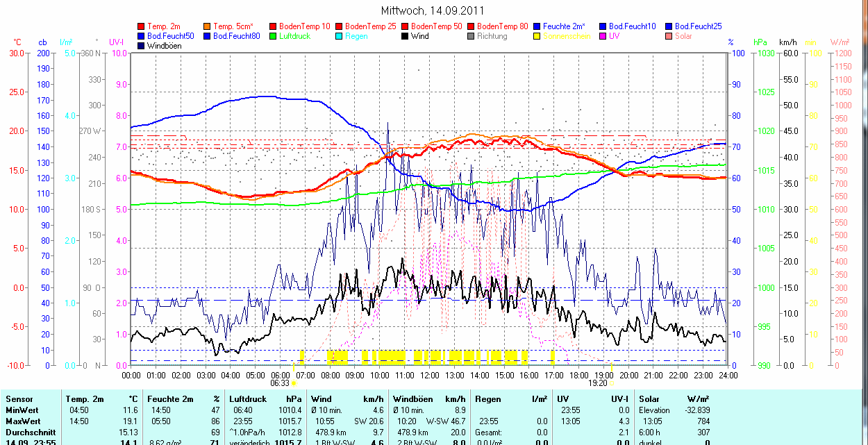This screenshot has height=445, width=868.
Task: Click the hPa axis unit label
Action: (x=760, y=42)
